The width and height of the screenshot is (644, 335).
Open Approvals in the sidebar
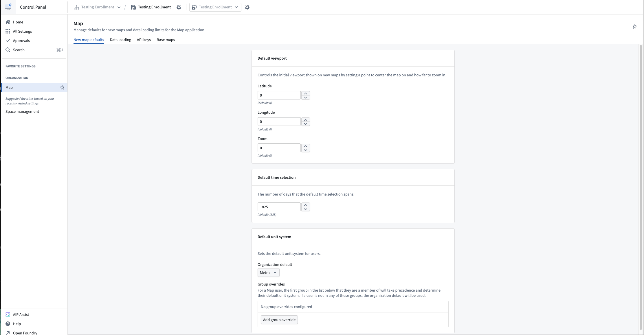pos(21,41)
